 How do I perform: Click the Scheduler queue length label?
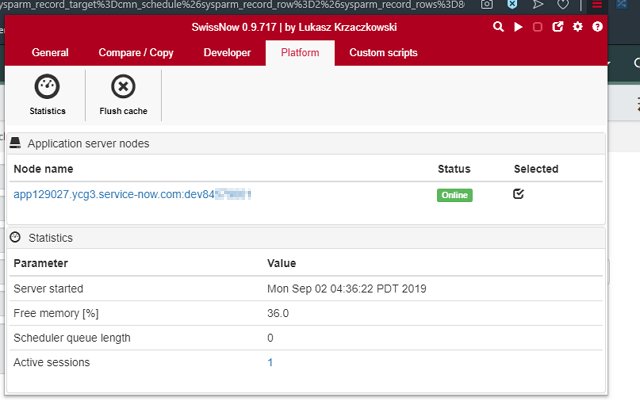click(72, 338)
